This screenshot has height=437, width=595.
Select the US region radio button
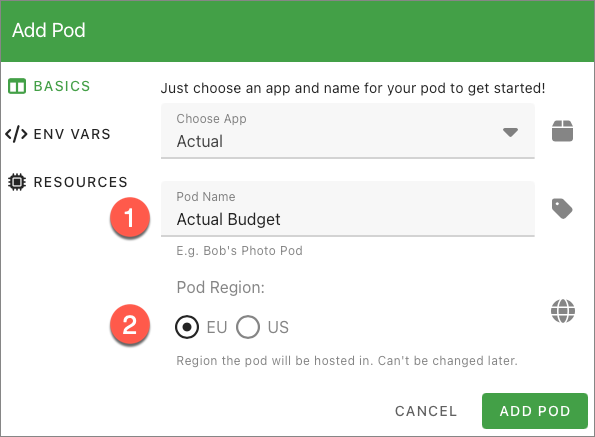(248, 327)
